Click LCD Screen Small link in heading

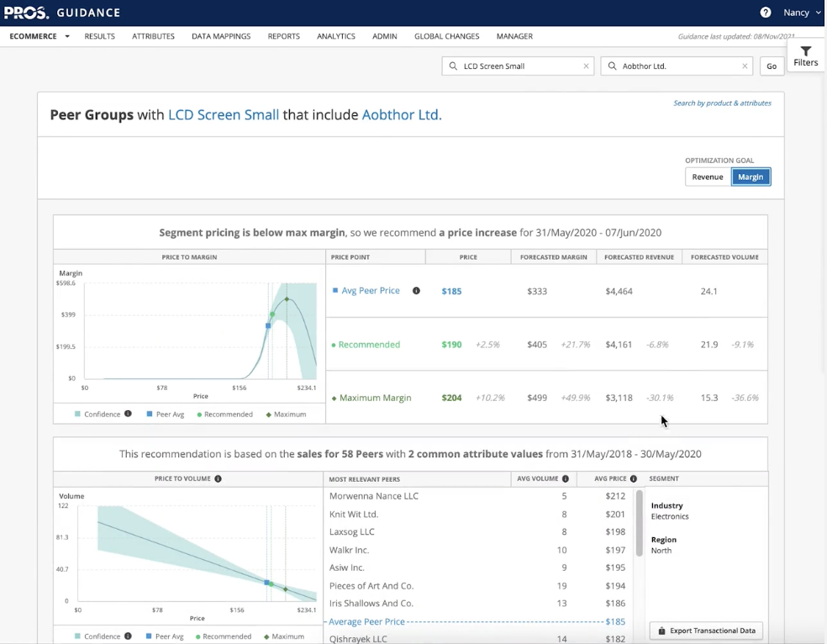coord(224,114)
